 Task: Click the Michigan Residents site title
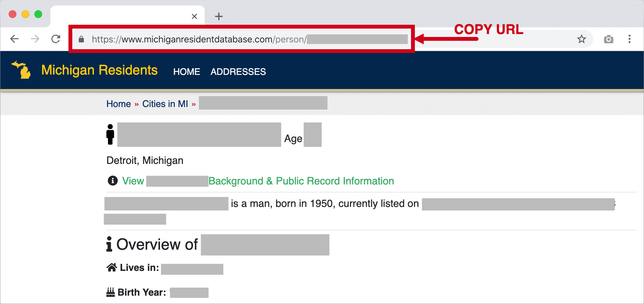tap(100, 70)
